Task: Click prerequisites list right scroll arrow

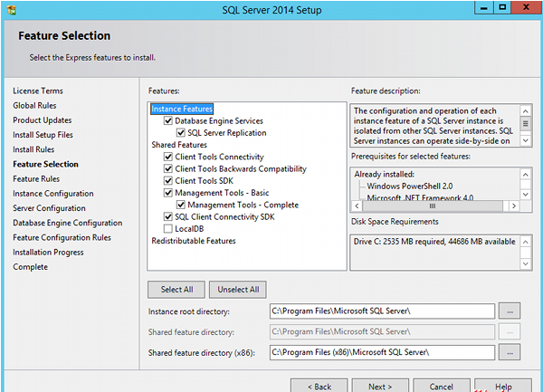Action: [x=514, y=206]
